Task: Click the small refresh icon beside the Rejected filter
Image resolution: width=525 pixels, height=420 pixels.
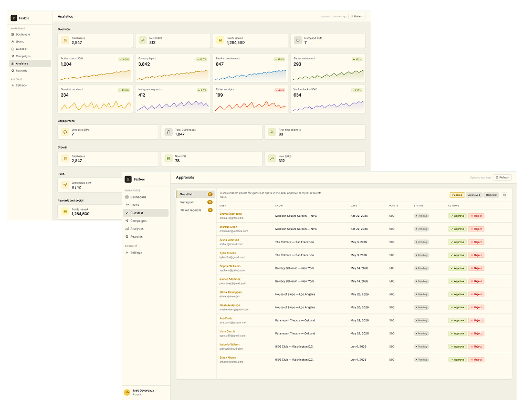Action: 505,195
